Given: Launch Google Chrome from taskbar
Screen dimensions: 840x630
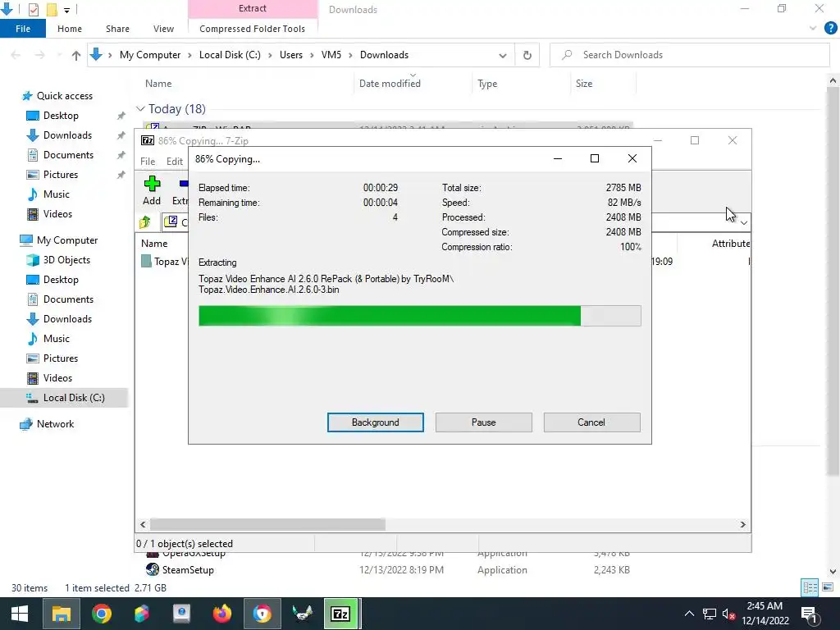Looking at the screenshot, I should (x=101, y=614).
